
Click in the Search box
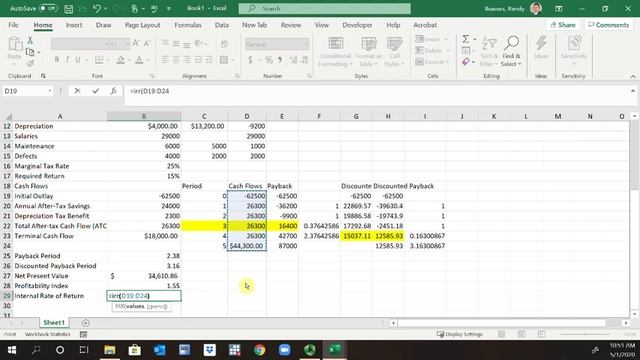click(x=324, y=8)
